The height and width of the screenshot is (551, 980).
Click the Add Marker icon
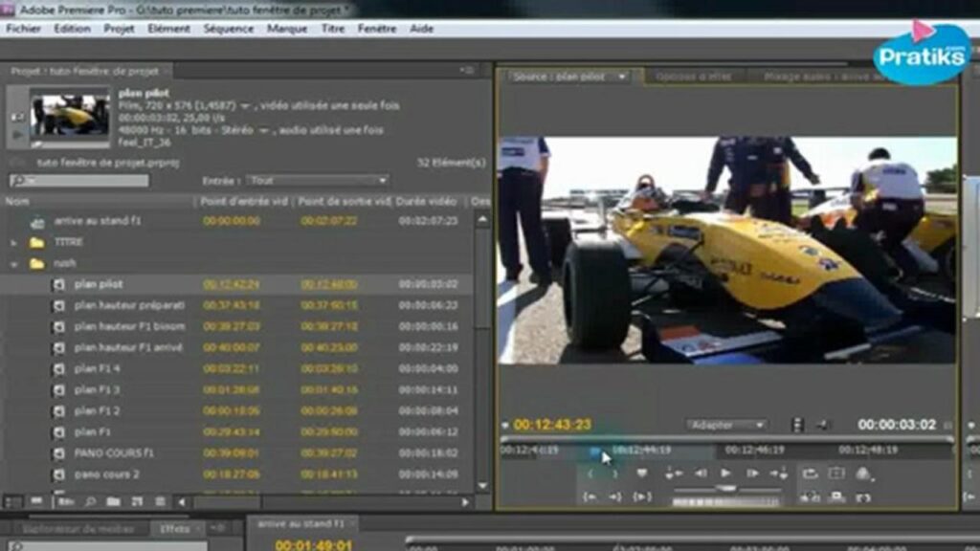pyautogui.click(x=642, y=474)
